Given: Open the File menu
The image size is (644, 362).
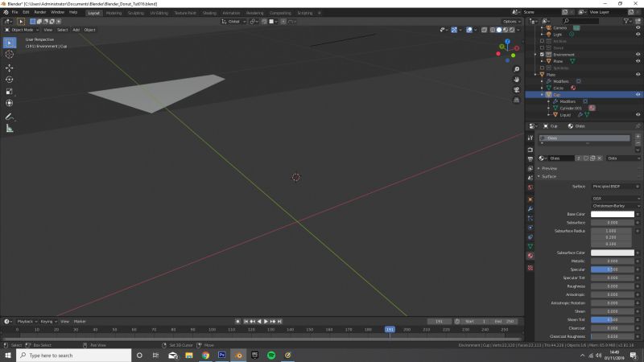Looking at the screenshot, I should 14,12.
